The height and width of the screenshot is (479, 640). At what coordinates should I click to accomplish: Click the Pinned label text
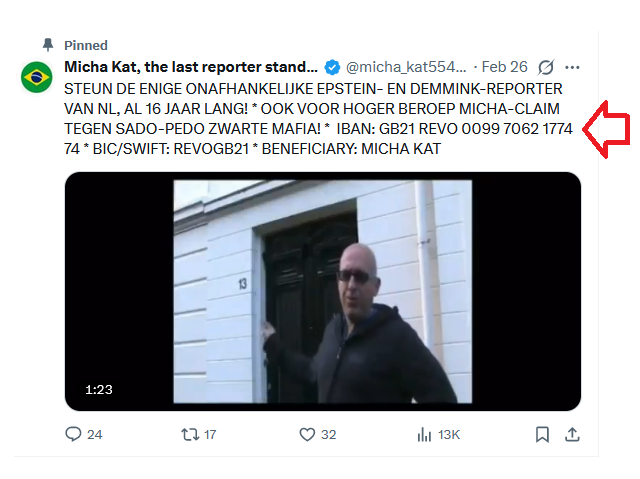(86, 45)
